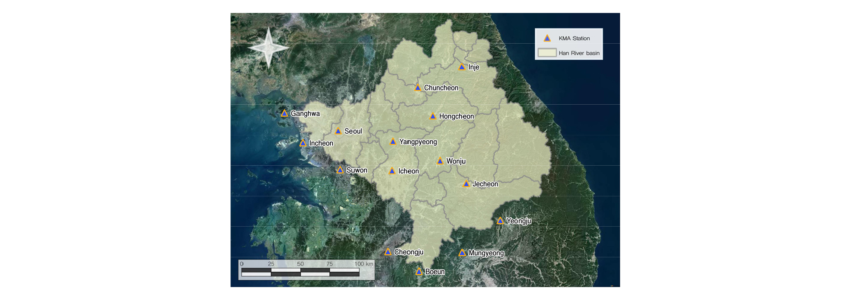Click the Jecheon station triangle marker

[x=466, y=184]
